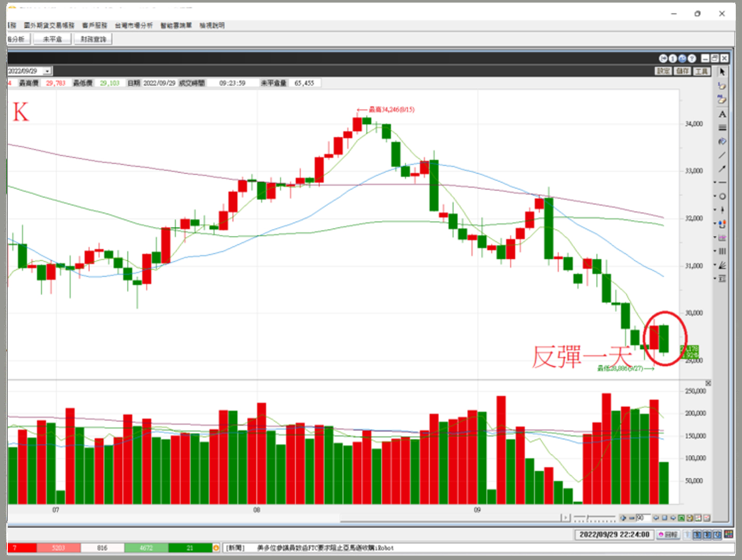
Task: Click the colorful grid icon in status bar
Action: coord(729,534)
